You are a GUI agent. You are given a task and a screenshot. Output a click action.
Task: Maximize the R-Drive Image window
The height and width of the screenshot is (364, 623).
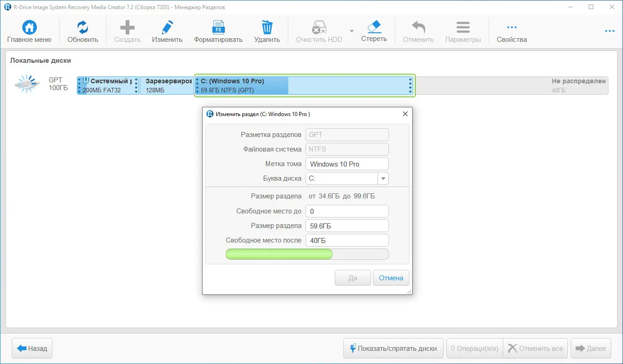tap(591, 7)
